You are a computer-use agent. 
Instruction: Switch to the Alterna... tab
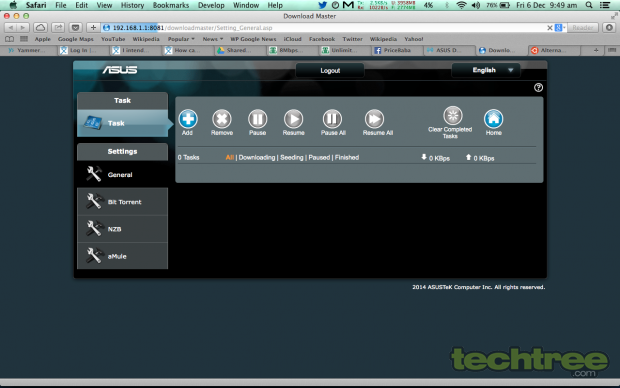pos(554,50)
